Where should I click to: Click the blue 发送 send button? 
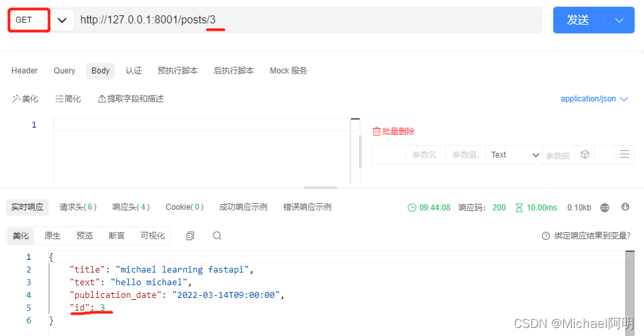pyautogui.click(x=578, y=20)
